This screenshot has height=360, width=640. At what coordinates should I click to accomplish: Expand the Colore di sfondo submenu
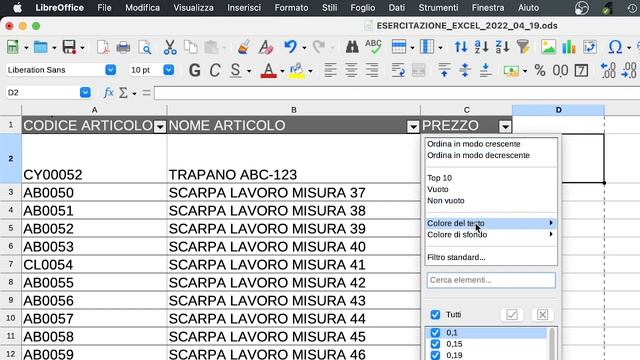click(490, 235)
